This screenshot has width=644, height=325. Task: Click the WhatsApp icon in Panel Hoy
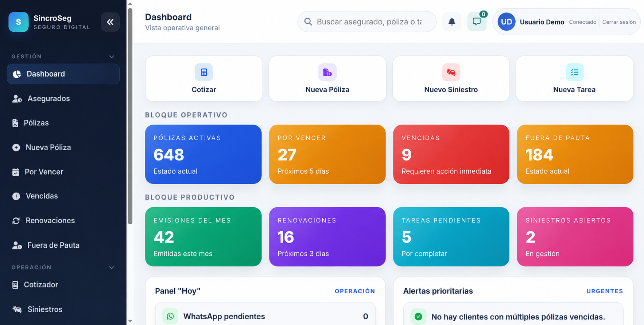click(170, 316)
